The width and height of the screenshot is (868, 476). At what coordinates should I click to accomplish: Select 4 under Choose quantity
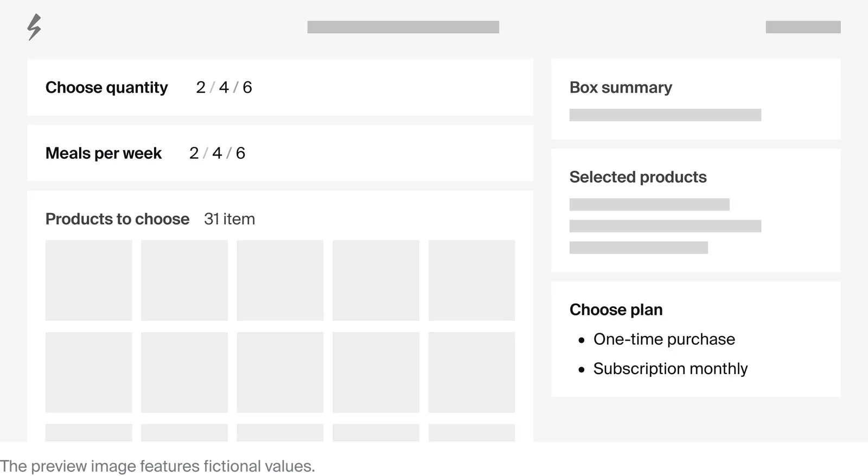(x=224, y=87)
